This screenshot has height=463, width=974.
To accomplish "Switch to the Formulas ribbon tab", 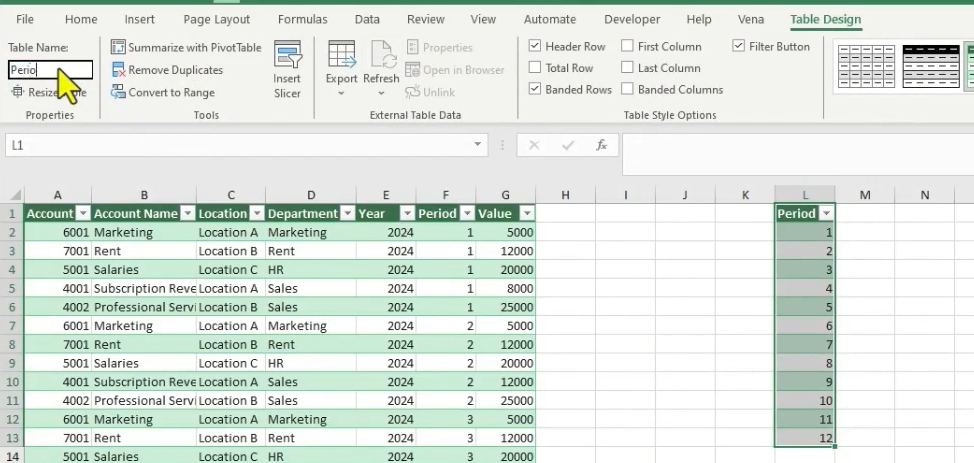I will 302,19.
